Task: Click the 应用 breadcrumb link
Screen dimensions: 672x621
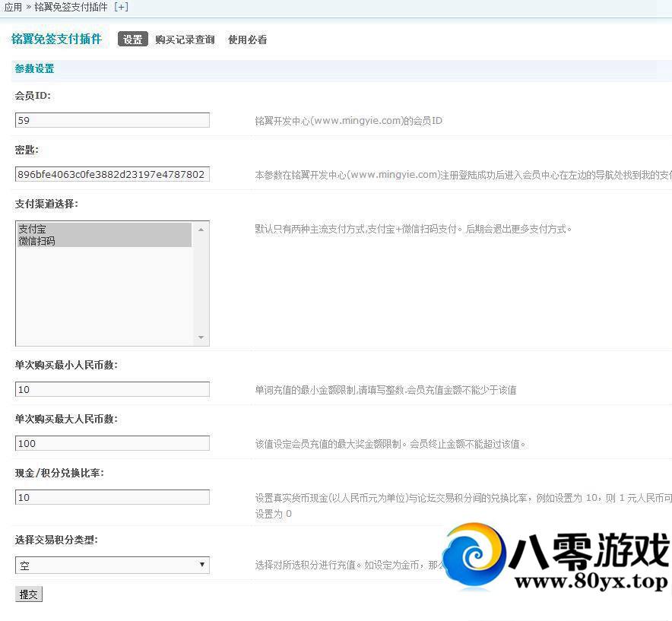Action: point(12,7)
